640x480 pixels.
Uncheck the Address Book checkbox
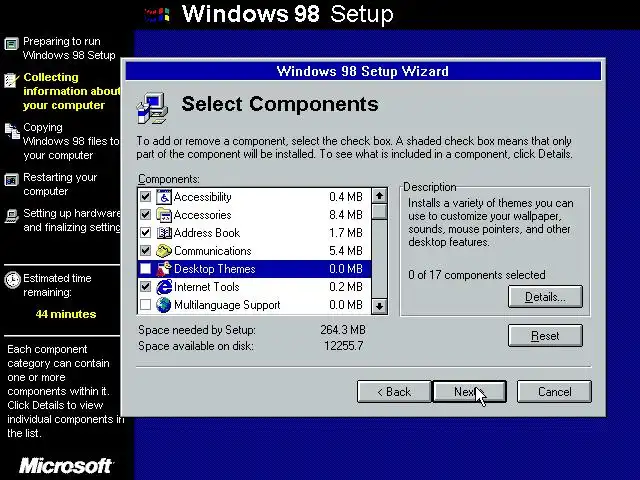point(145,233)
